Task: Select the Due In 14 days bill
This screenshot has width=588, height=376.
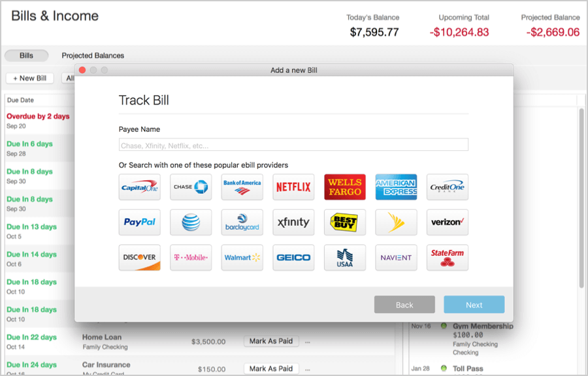Action: pos(31,255)
